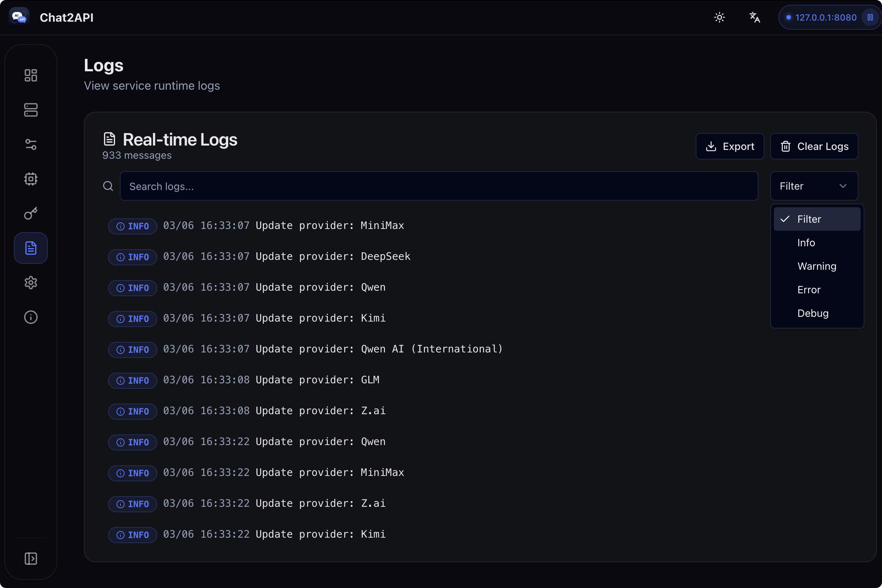This screenshot has width=882, height=588.
Task: Open the About info page
Action: coord(31,317)
